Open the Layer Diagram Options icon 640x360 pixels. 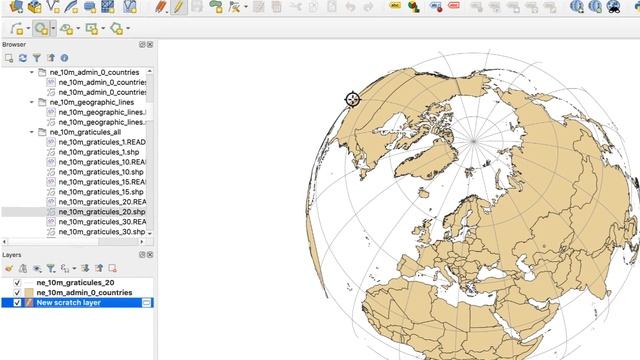click(414, 7)
